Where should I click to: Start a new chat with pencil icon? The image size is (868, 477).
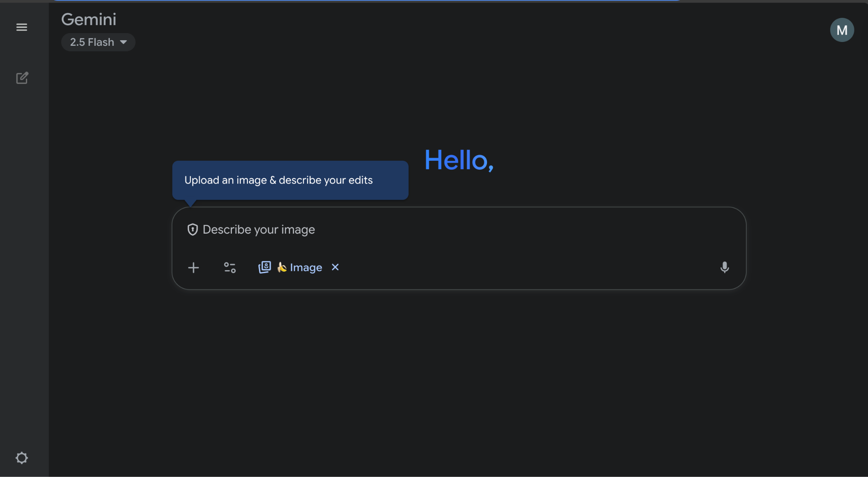tap(22, 78)
